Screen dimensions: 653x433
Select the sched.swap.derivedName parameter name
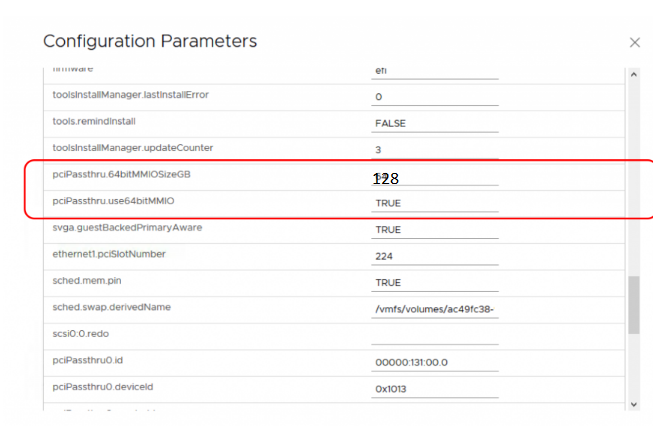pos(110,307)
